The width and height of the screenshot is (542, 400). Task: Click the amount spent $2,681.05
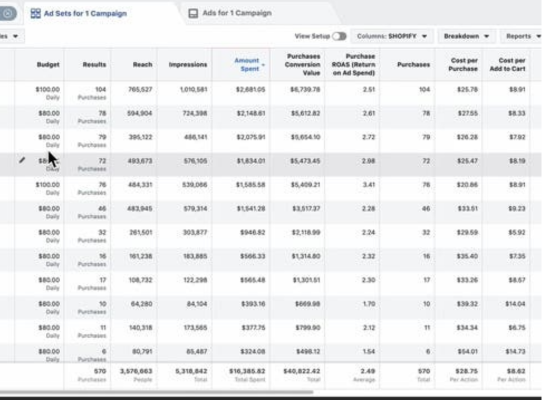(x=251, y=90)
